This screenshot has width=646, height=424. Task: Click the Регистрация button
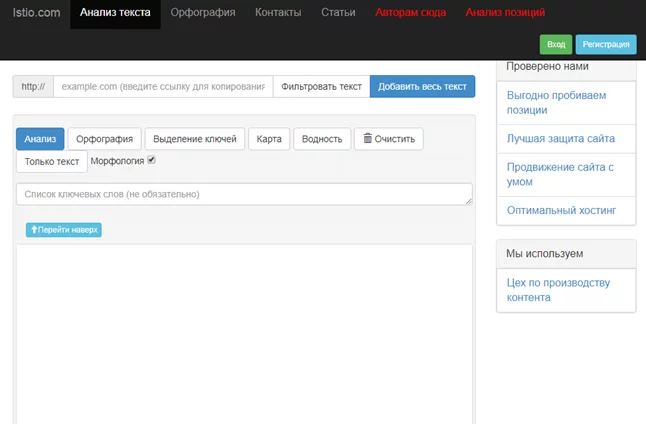[606, 45]
